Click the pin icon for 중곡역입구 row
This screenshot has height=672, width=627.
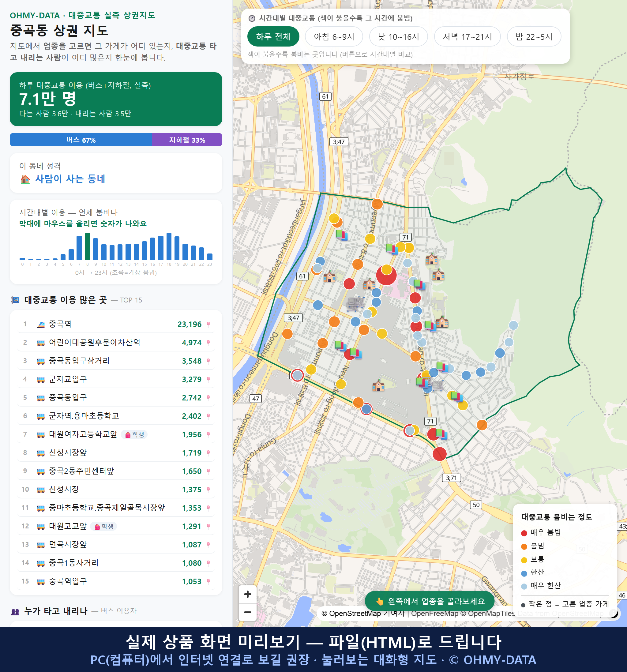(208, 581)
